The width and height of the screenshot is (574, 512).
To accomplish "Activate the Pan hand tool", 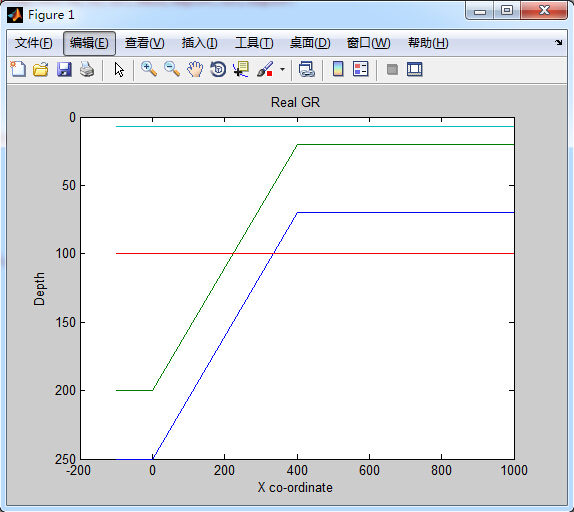I will (195, 69).
